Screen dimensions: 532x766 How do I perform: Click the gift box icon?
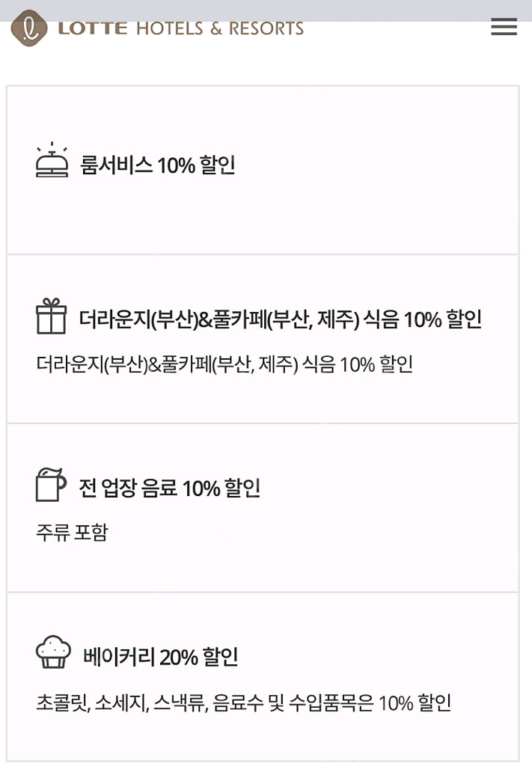pyautogui.click(x=52, y=316)
